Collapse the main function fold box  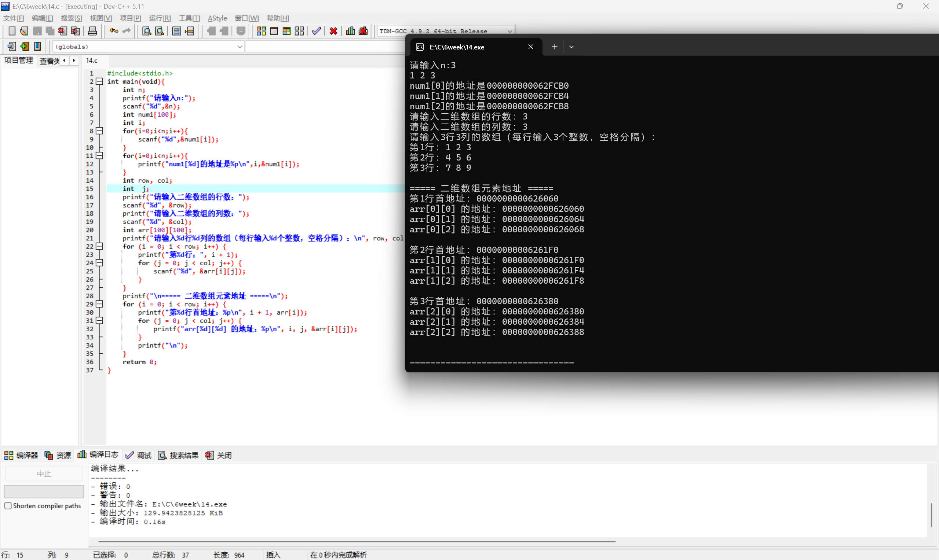pos(99,81)
